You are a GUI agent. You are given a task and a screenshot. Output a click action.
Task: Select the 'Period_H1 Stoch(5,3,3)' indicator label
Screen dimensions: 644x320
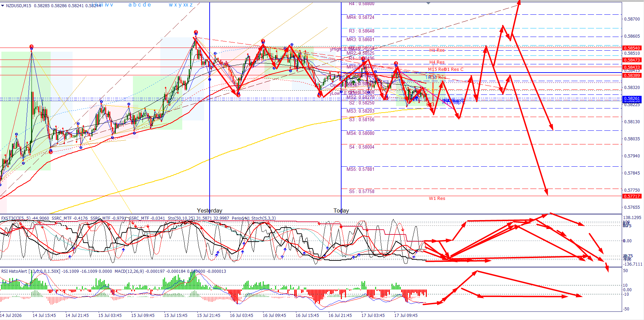253,218
